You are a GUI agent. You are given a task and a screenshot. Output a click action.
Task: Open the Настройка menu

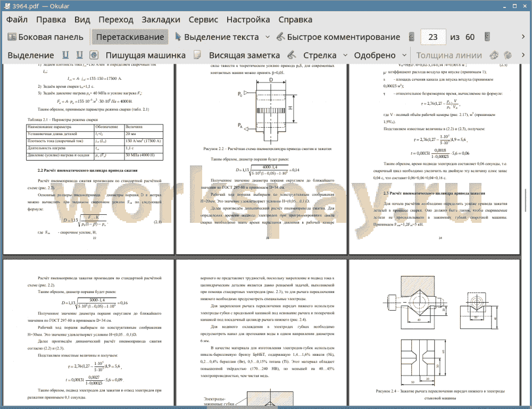pyautogui.click(x=248, y=20)
